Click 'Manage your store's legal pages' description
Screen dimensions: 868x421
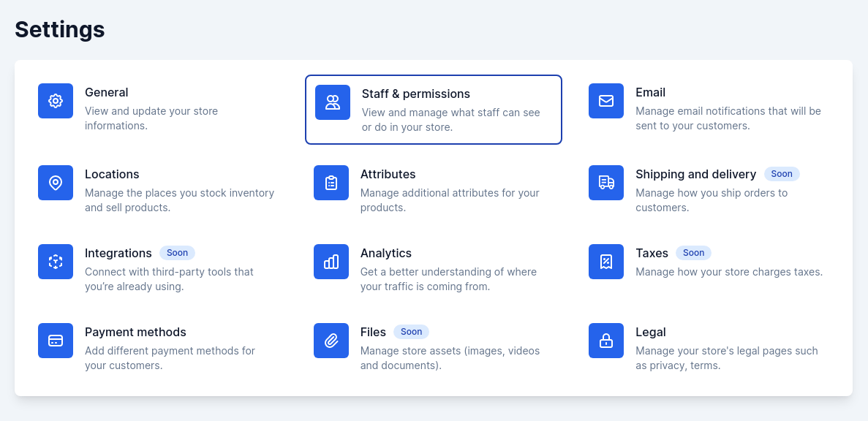tap(726, 358)
